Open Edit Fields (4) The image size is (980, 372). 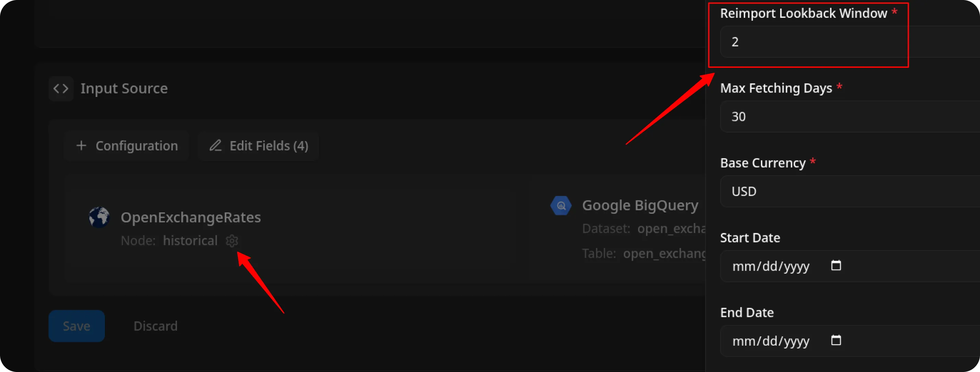pos(258,146)
